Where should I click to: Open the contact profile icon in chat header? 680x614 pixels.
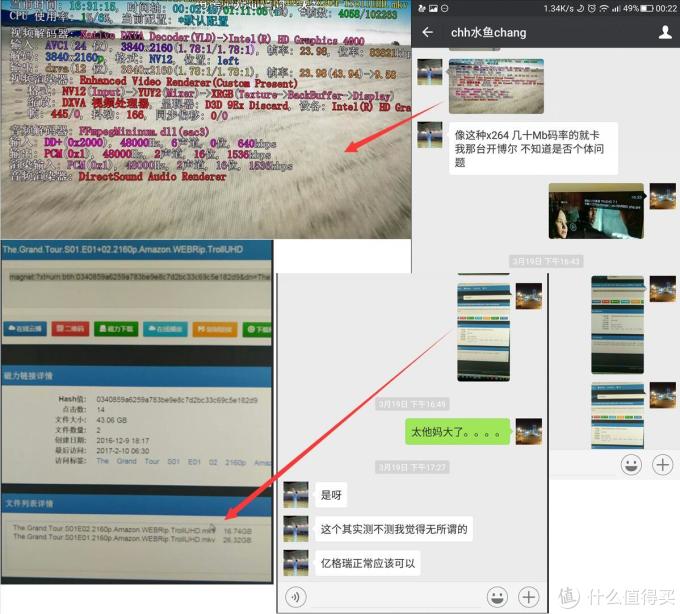coord(665,32)
